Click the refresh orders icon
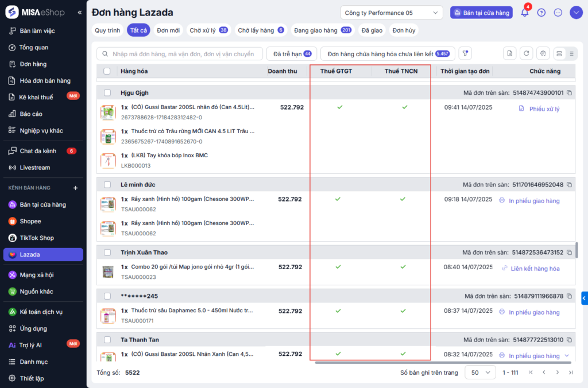The height and width of the screenshot is (388, 588). click(526, 53)
